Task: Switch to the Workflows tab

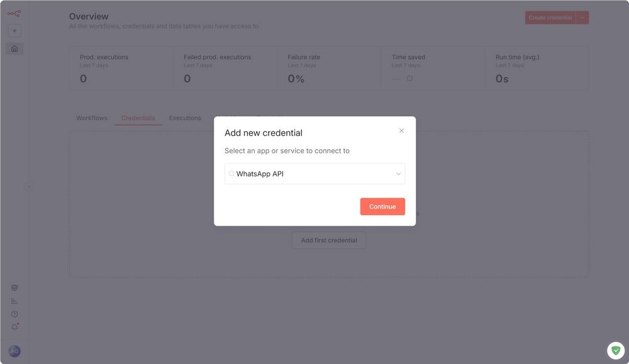Action: point(92,118)
